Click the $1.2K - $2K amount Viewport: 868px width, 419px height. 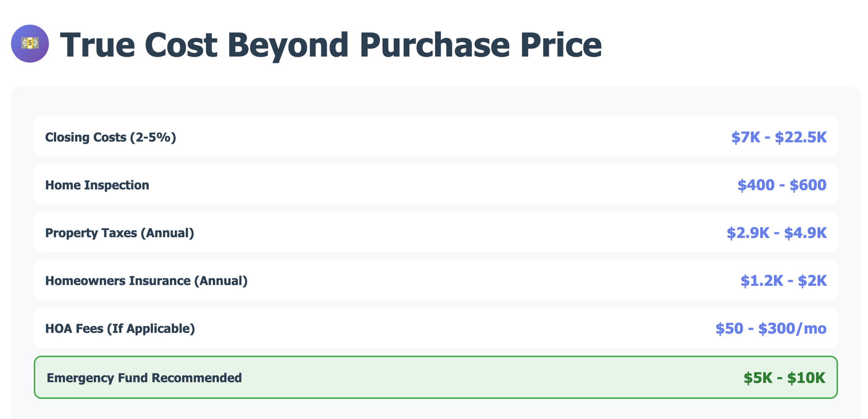(x=783, y=281)
